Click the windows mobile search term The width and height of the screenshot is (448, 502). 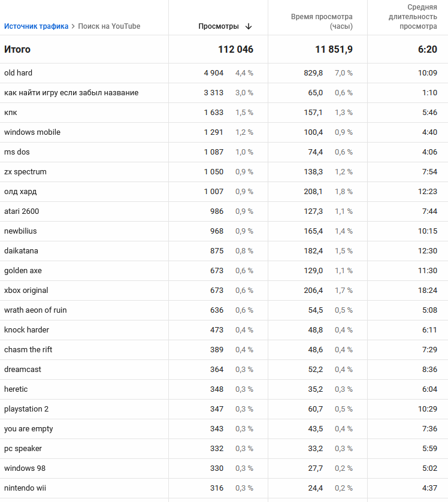tap(32, 132)
